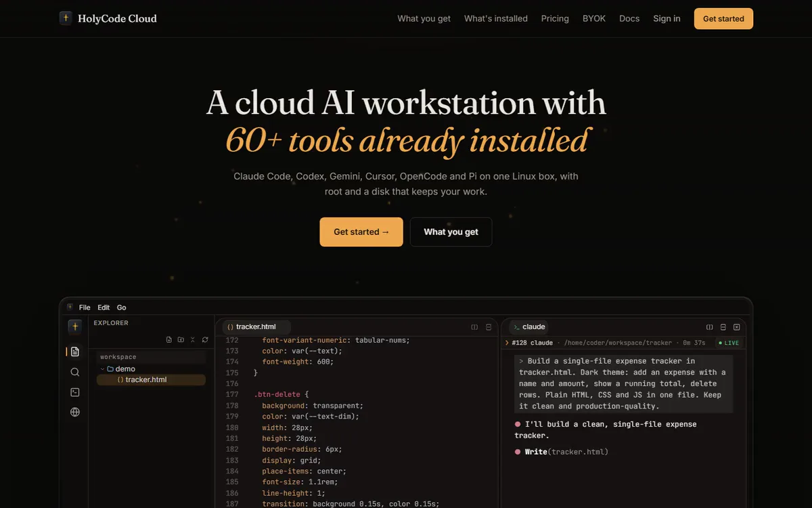Viewport: 812px width, 508px height.
Task: Click the New File icon in Explorer
Action: [169, 339]
